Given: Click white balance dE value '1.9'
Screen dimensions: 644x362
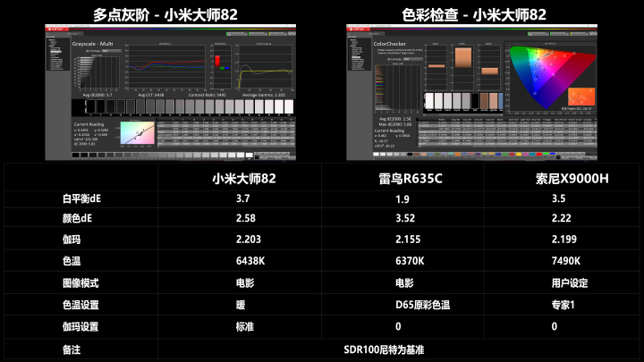Looking at the screenshot, I should (x=402, y=199).
